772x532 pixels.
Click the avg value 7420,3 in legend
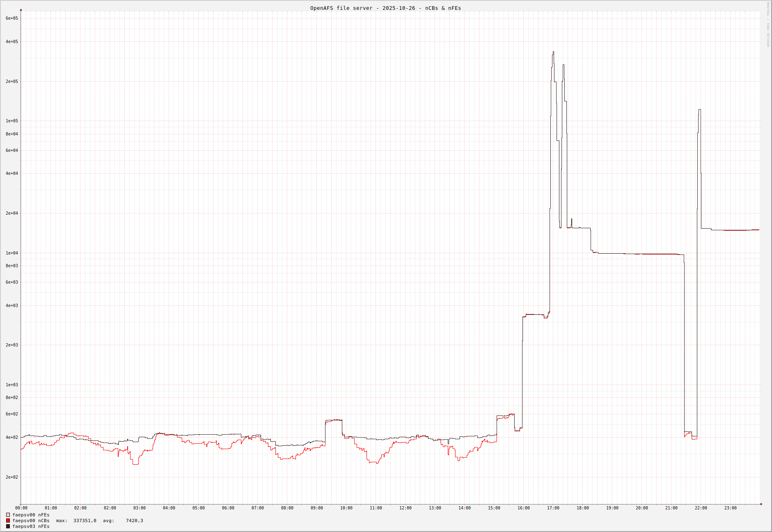(x=134, y=521)
